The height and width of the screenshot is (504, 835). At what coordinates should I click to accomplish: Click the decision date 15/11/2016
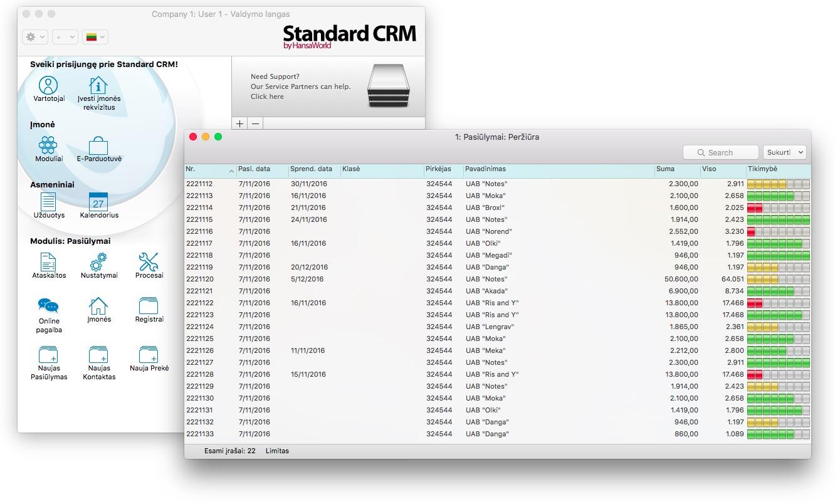(308, 374)
